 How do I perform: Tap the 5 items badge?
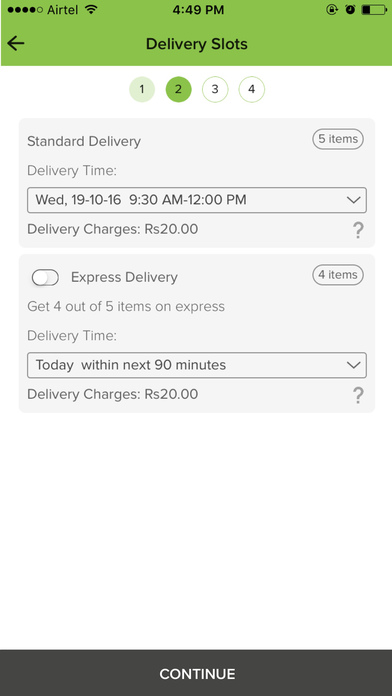[338, 139]
